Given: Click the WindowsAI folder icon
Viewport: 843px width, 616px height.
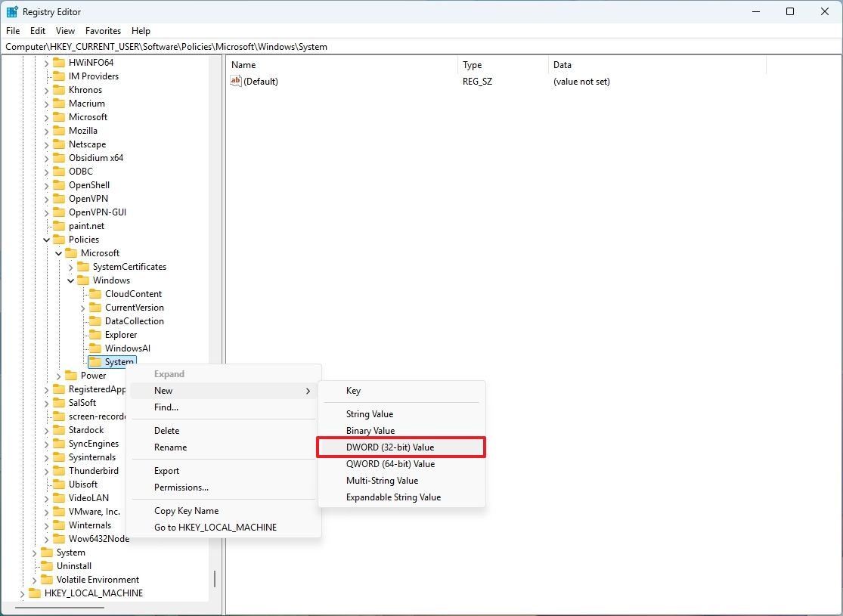Looking at the screenshot, I should [97, 348].
